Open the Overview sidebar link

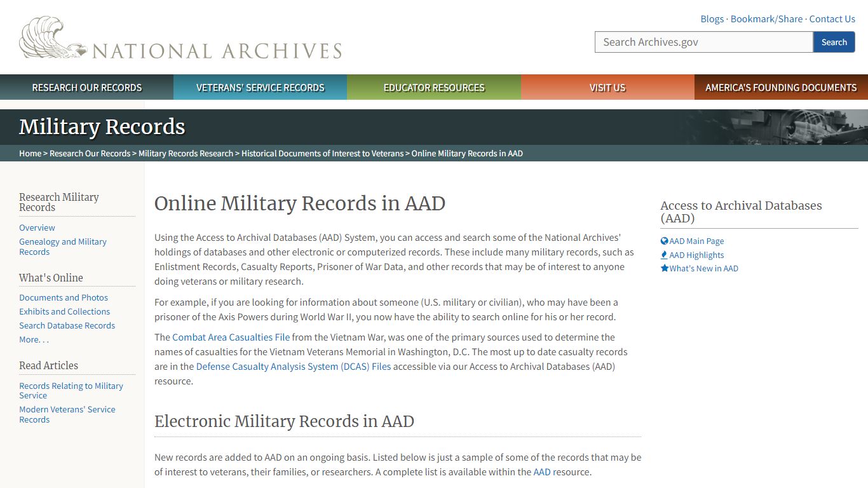click(x=37, y=227)
